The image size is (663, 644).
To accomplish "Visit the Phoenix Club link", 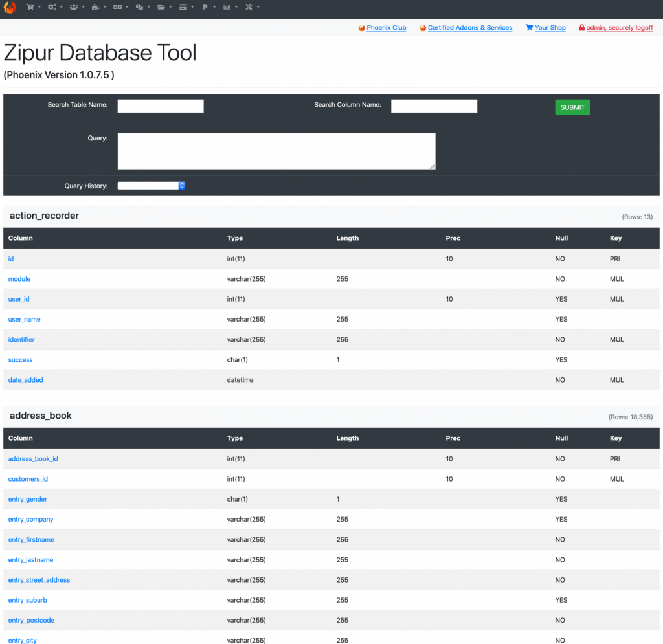I will pos(386,27).
